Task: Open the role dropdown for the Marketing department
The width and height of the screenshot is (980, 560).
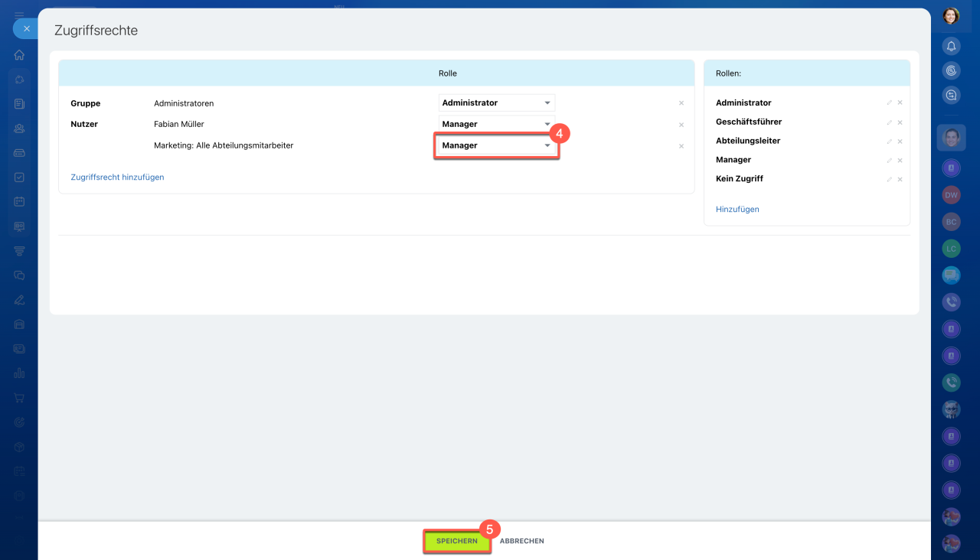Action: tap(497, 145)
